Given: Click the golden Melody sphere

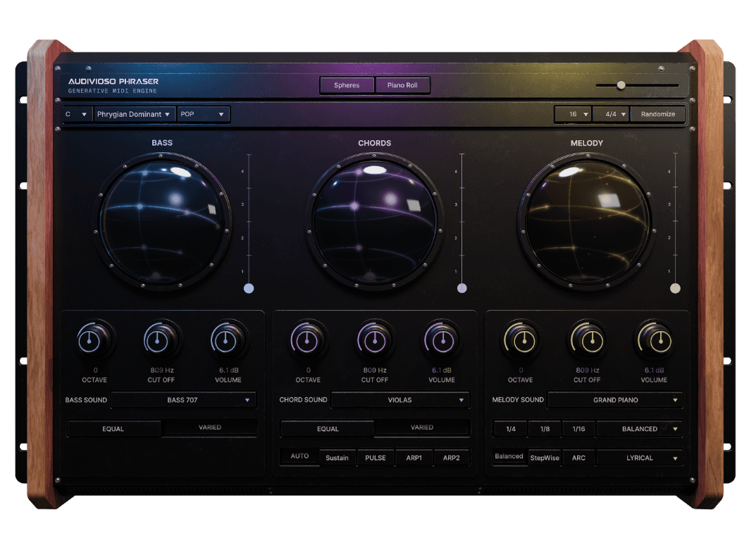Looking at the screenshot, I should click(x=588, y=220).
